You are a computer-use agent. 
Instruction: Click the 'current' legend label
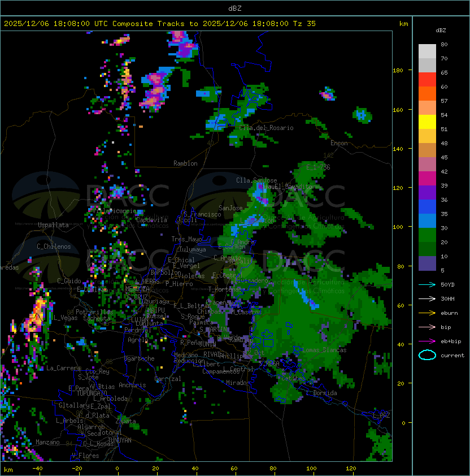[x=452, y=356]
